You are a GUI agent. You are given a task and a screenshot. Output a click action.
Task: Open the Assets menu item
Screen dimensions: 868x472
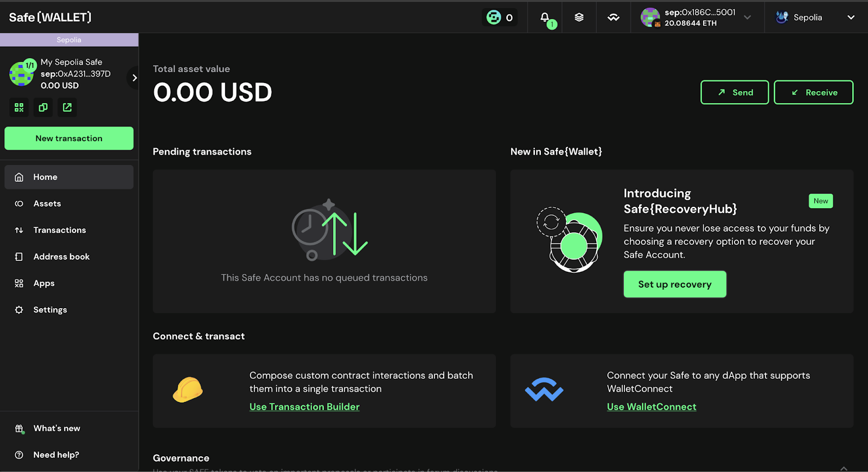click(47, 203)
